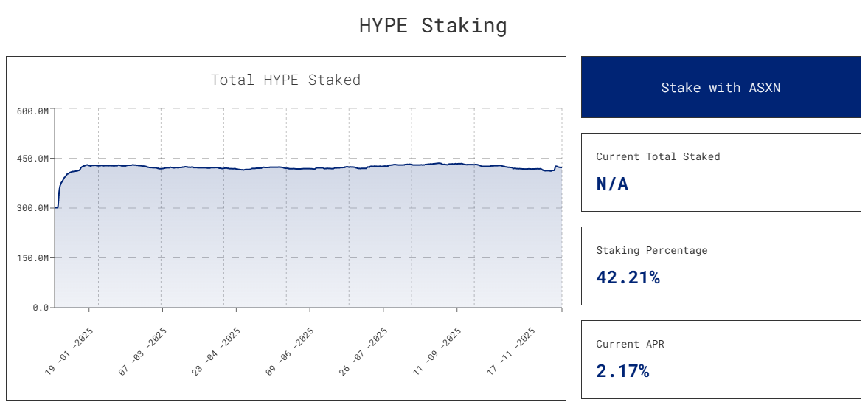The width and height of the screenshot is (868, 408).
Task: Click the 150.0M y-axis label
Action: pyautogui.click(x=32, y=257)
